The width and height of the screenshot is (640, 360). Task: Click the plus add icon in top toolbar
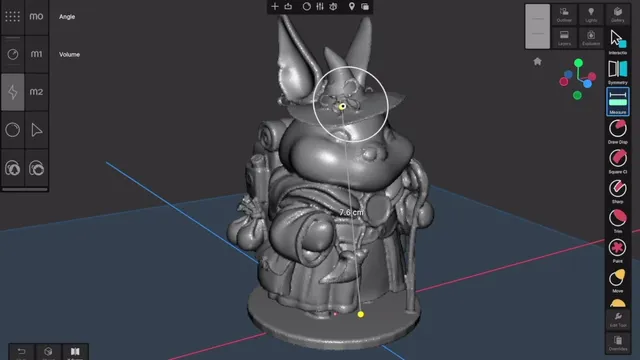coord(275,7)
